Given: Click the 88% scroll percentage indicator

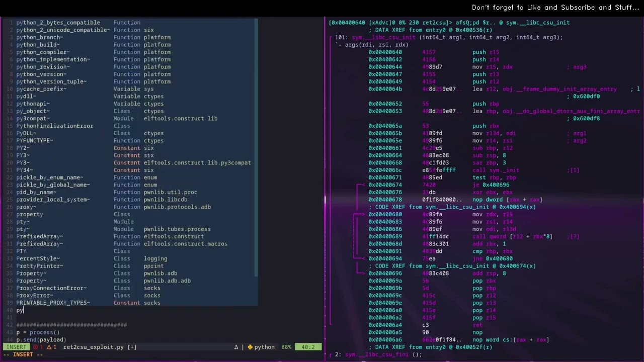Looking at the screenshot, I should click(x=286, y=347).
